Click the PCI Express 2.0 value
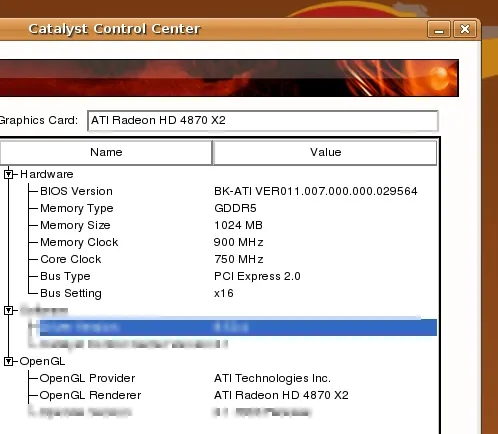Viewport: 498px width, 434px height. (257, 277)
